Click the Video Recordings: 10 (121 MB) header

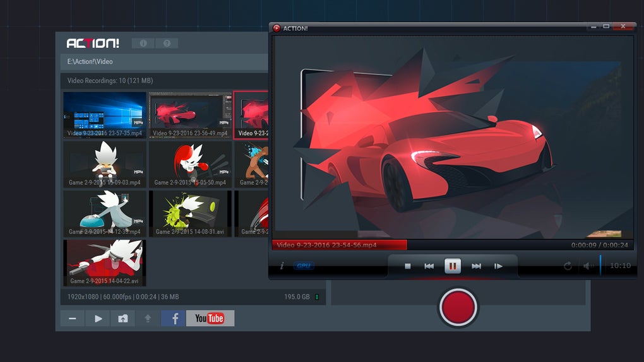click(x=110, y=81)
